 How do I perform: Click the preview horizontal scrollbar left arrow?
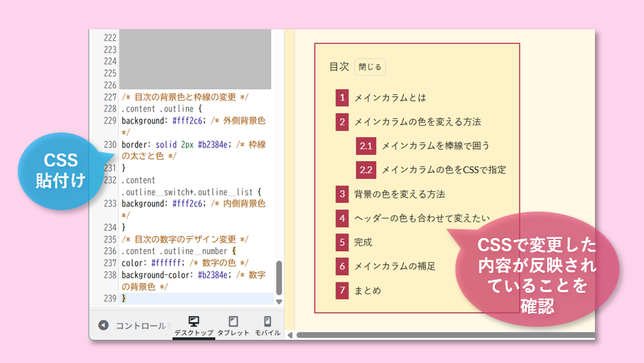[x=290, y=335]
